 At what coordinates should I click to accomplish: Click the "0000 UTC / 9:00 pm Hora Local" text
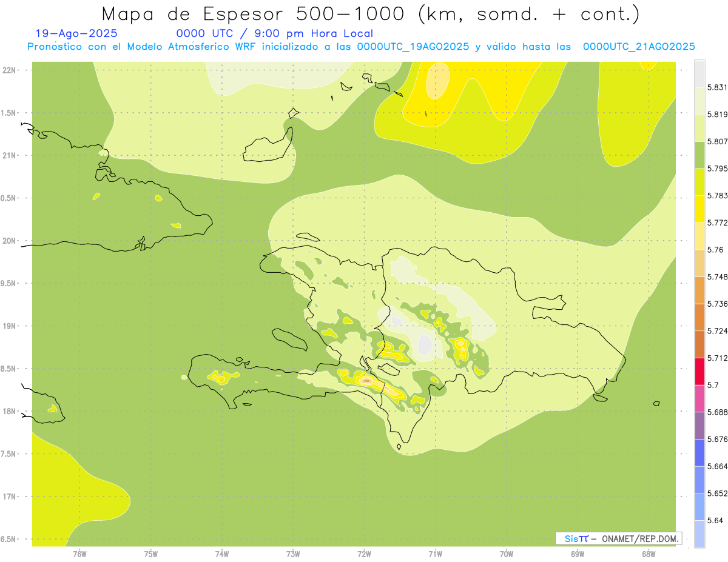coord(275,34)
